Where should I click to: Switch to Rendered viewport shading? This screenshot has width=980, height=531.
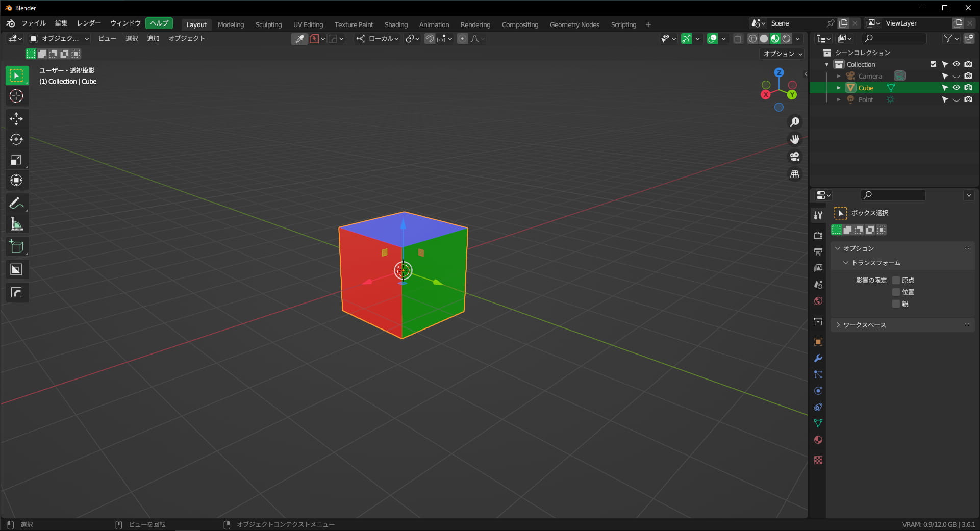tap(787, 39)
